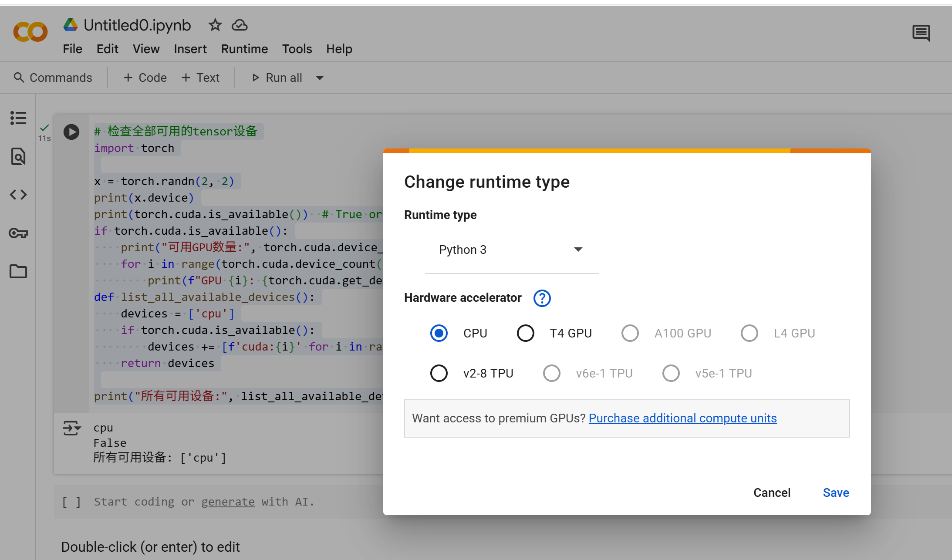Image resolution: width=952 pixels, height=560 pixels.
Task: Click the cell output toggle icon
Action: coord(72,428)
